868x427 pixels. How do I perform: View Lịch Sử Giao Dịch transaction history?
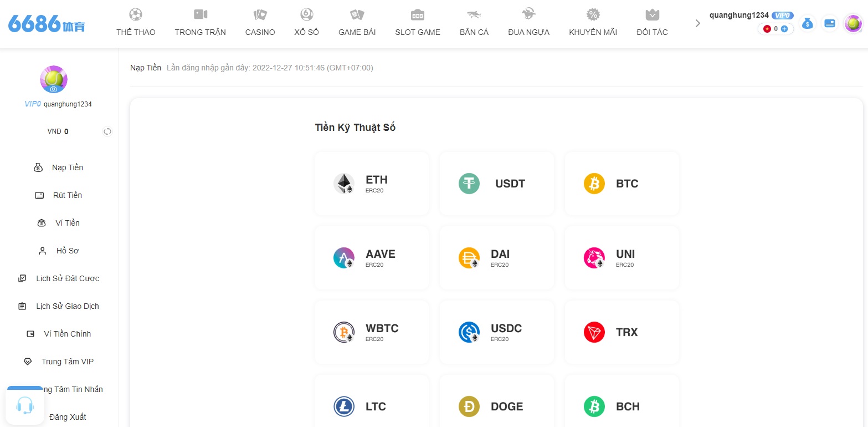pyautogui.click(x=59, y=306)
